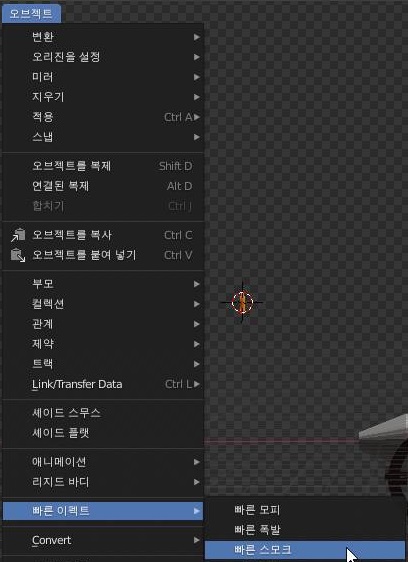The width and height of the screenshot is (408, 562).
Task: Open Link/Transfer Data submenu
Action: point(103,384)
